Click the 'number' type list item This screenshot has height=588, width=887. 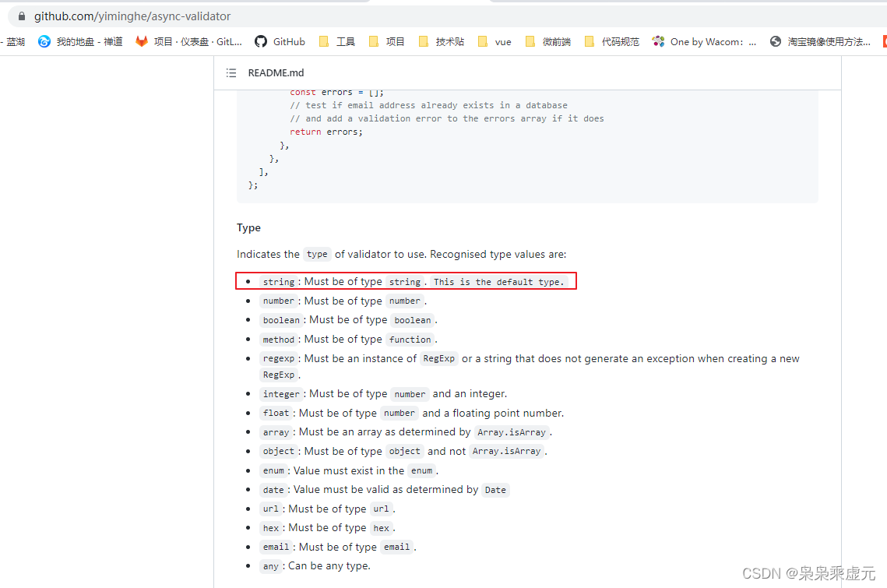(344, 301)
